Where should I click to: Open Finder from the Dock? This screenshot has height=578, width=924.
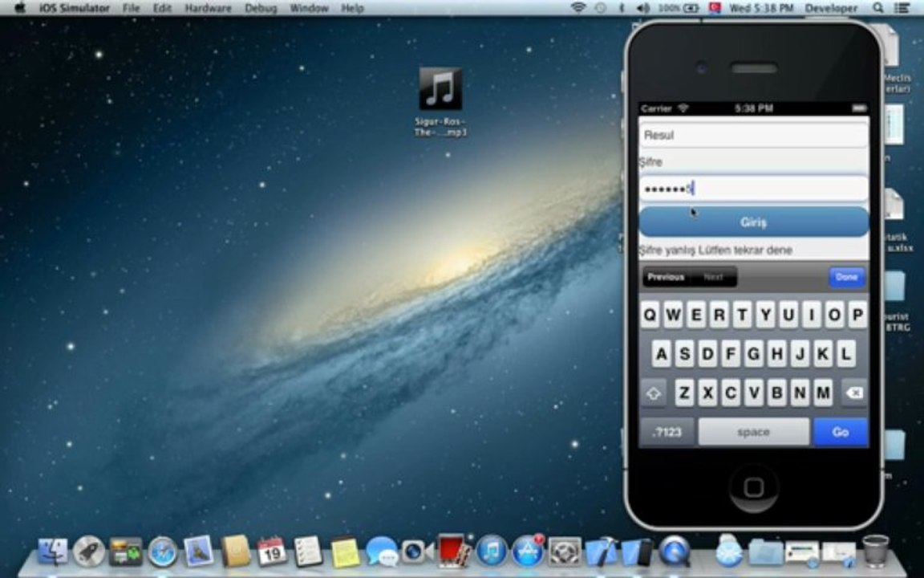pos(52,552)
